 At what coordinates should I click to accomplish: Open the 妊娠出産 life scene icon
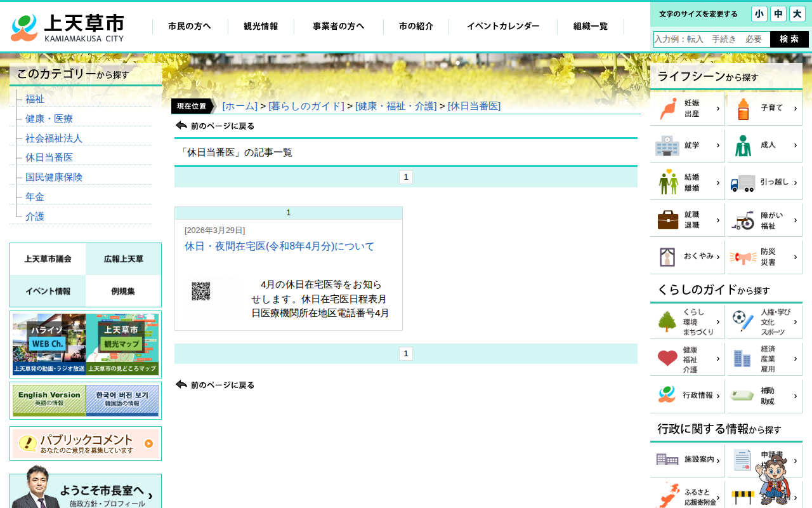click(x=688, y=109)
